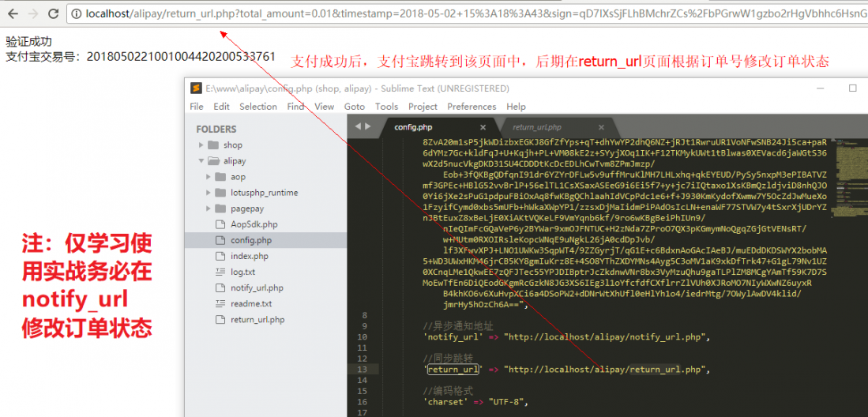Click the browser forward arrow
This screenshot has width=868, height=417.
tap(33, 14)
